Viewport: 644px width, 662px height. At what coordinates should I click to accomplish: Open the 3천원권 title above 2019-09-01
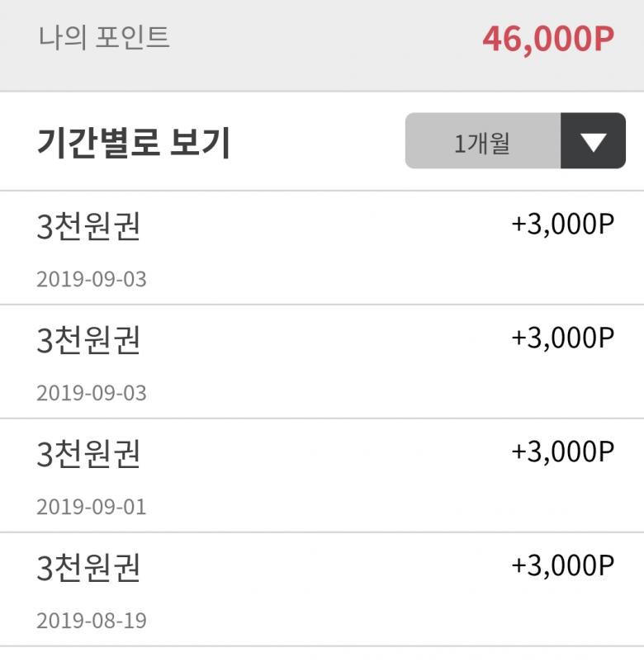89,454
